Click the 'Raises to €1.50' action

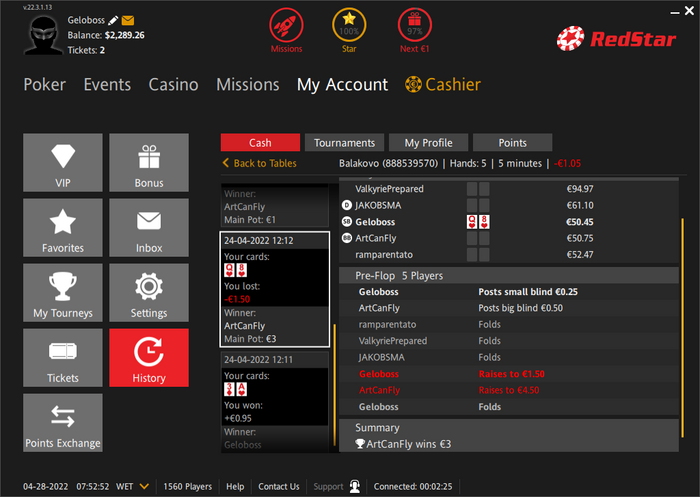511,374
